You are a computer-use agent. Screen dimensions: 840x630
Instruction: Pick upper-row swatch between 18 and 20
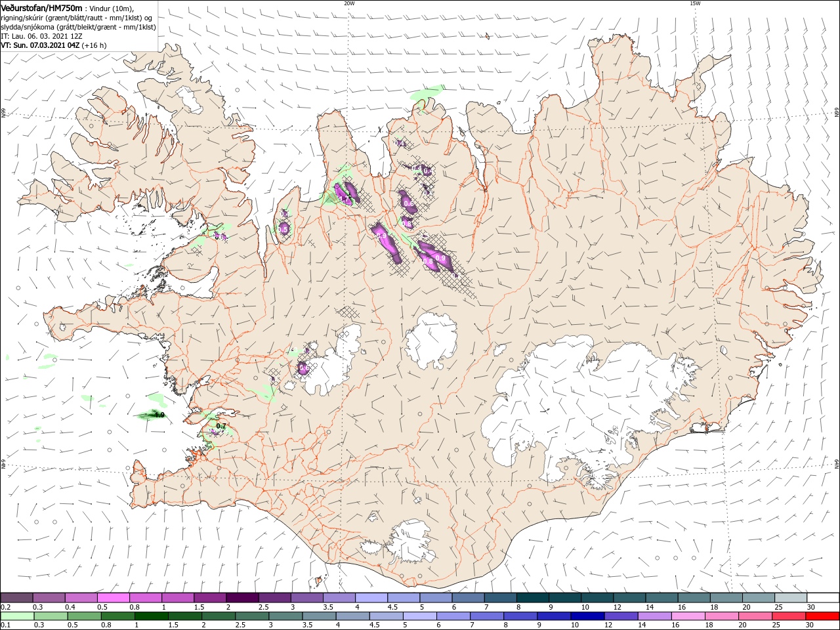pos(727,597)
